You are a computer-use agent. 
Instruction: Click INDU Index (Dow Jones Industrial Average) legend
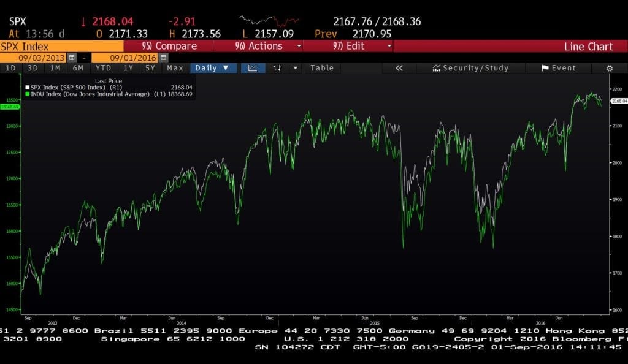click(x=98, y=94)
